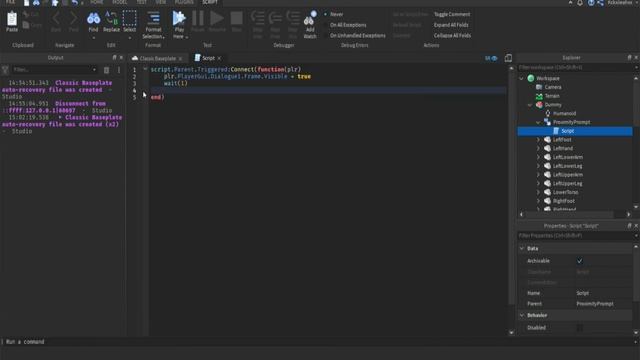
Task: Open the MODEL ribbon tab
Action: [x=120, y=2]
